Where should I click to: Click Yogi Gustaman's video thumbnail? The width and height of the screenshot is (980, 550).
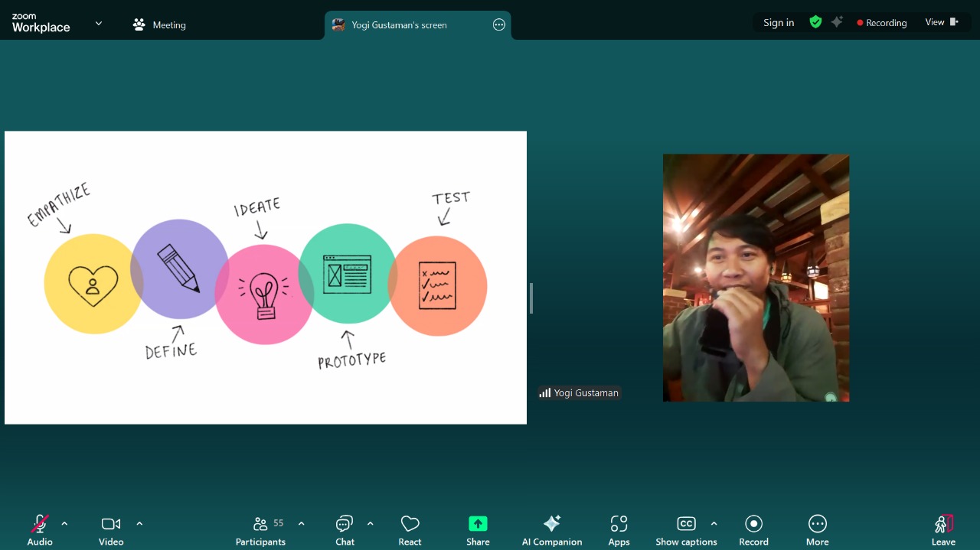(756, 278)
